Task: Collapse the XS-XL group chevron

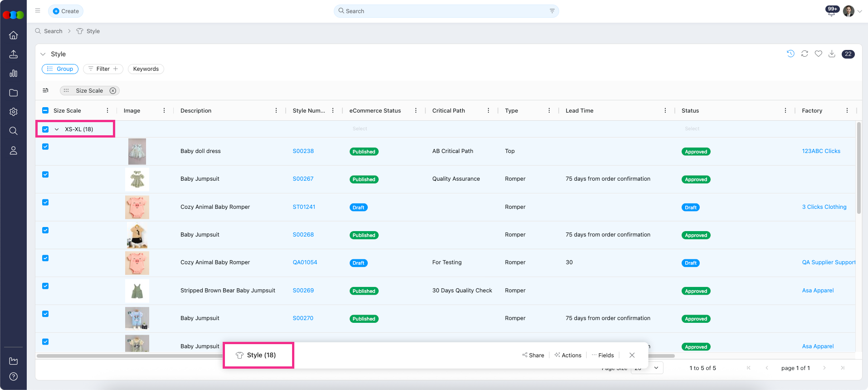Action: (x=57, y=129)
